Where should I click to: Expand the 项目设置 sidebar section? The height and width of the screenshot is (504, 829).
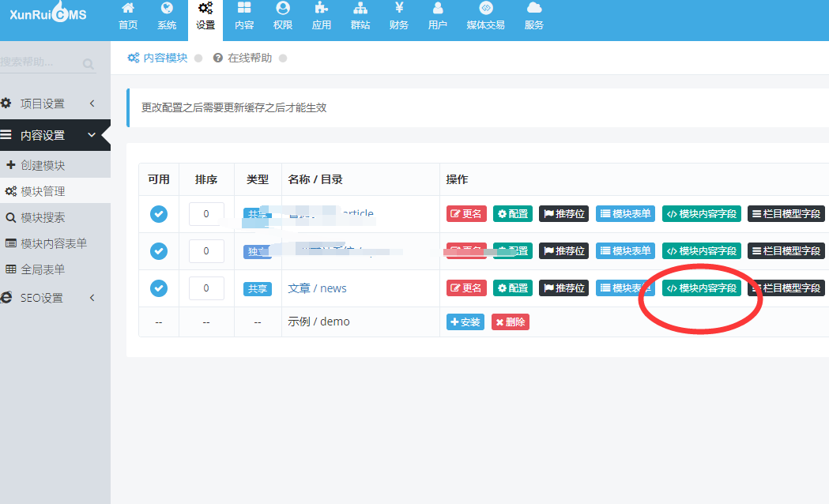tap(55, 103)
